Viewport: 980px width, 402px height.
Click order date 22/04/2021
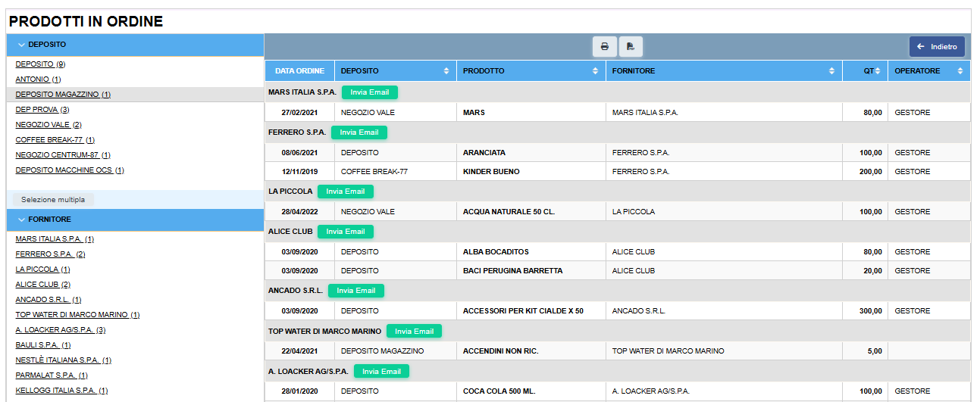click(x=299, y=351)
